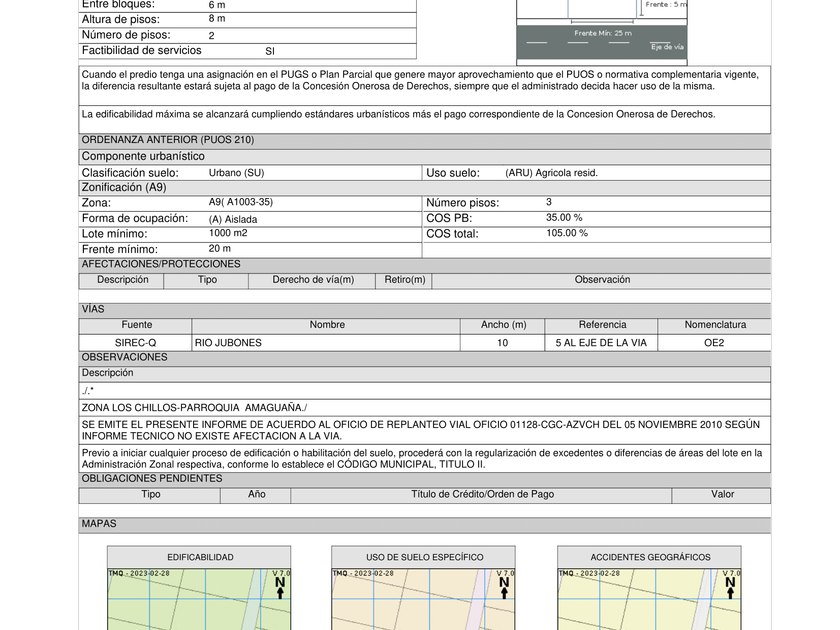Open the Edificabilidad map thumbnail
This screenshot has width=840, height=630.
tap(199, 599)
